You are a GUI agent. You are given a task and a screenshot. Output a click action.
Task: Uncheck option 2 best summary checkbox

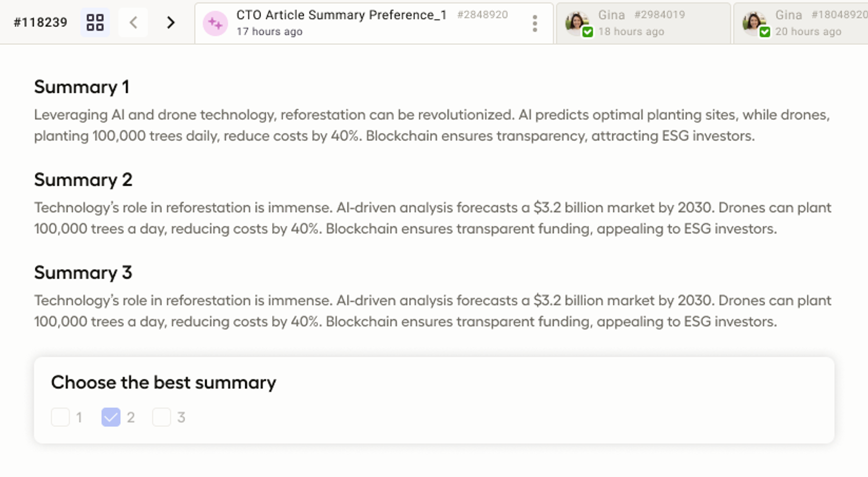[x=111, y=417]
